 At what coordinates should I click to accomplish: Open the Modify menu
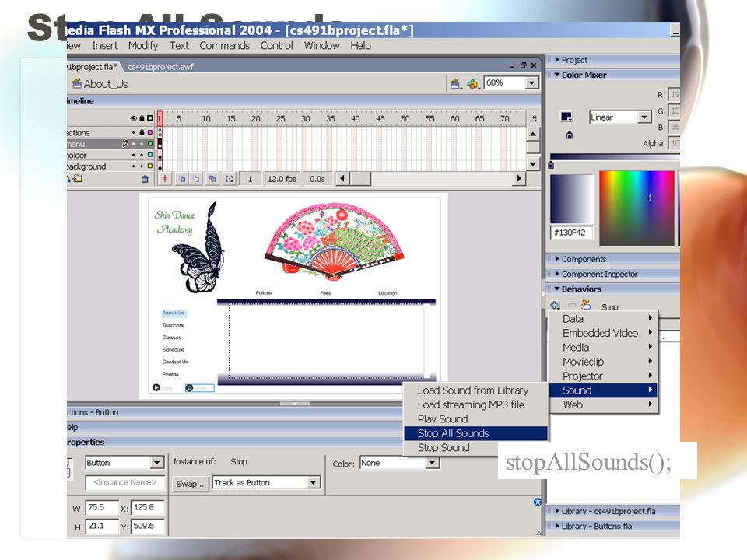[143, 46]
